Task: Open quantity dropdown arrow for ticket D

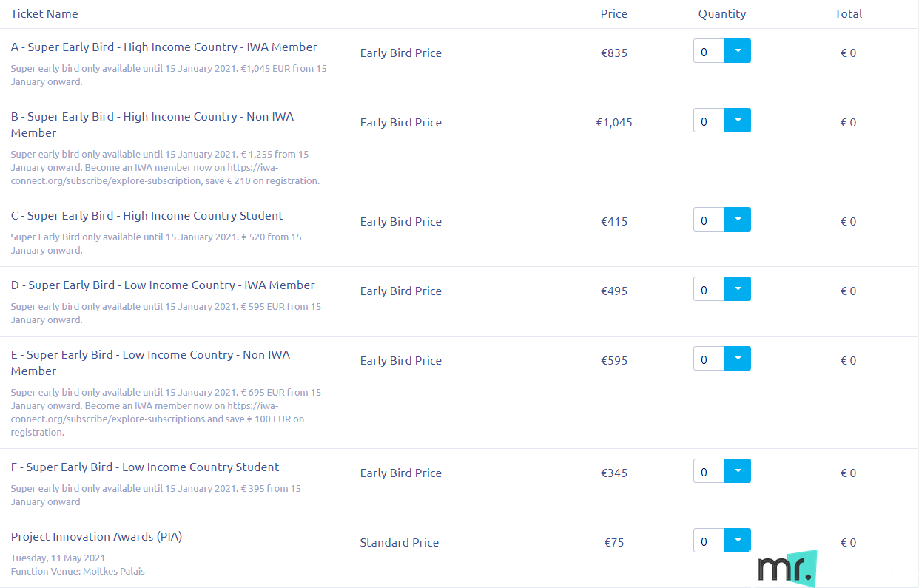Action: pos(738,289)
